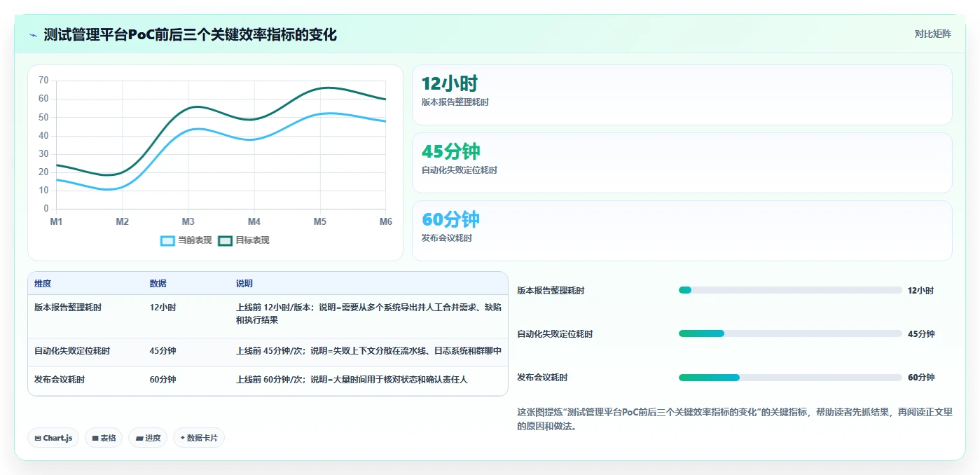Image resolution: width=980 pixels, height=475 pixels.
Task: Select the 60分钟 metric card value
Action: pyautogui.click(x=450, y=220)
